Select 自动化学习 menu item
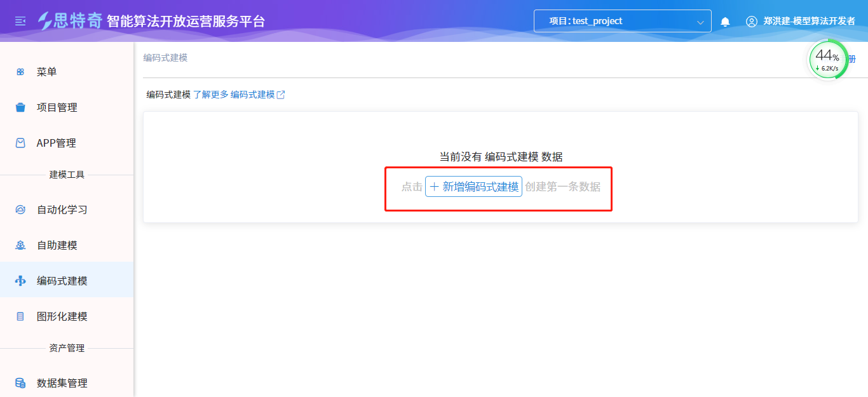868x397 pixels. pyautogui.click(x=67, y=210)
